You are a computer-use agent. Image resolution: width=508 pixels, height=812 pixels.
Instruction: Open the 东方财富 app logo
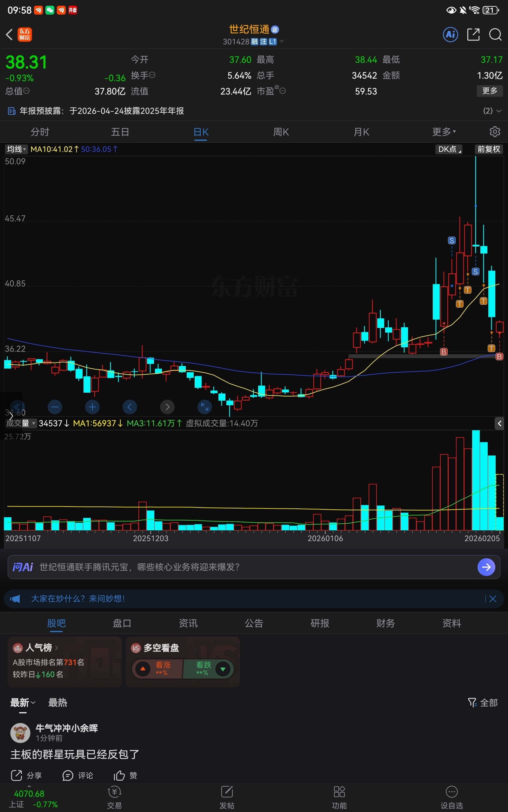coord(24,34)
